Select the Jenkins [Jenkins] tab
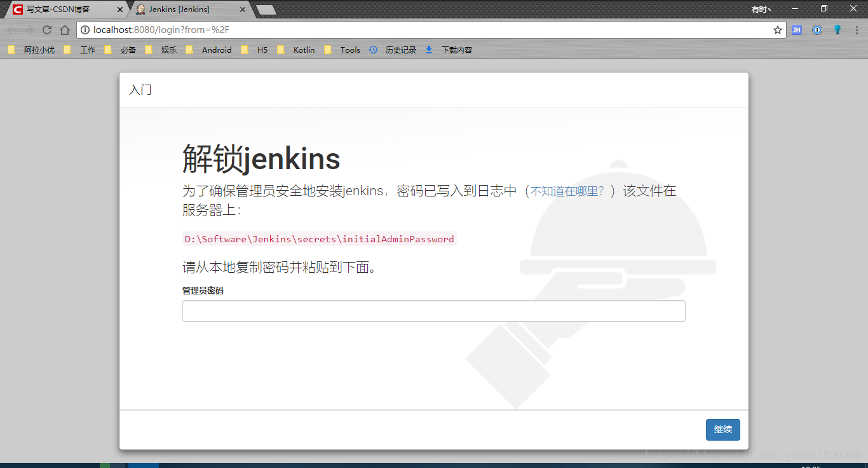The width and height of the screenshot is (868, 468). [180, 9]
